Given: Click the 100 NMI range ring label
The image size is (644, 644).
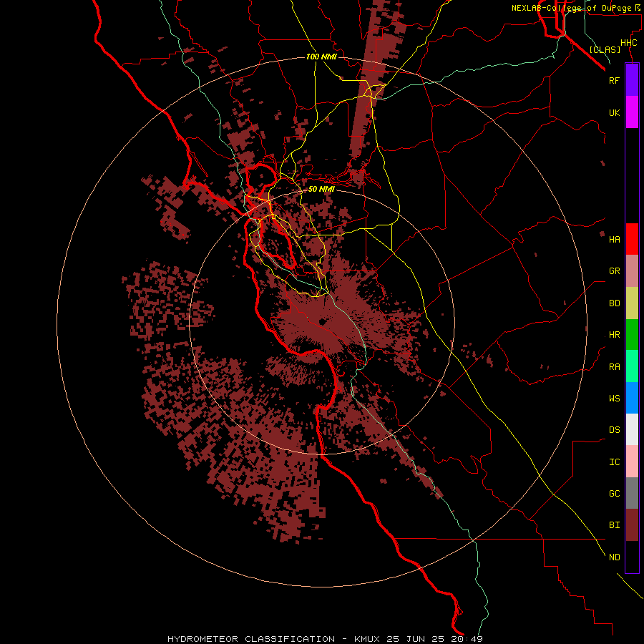Looking at the screenshot, I should coord(321,57).
